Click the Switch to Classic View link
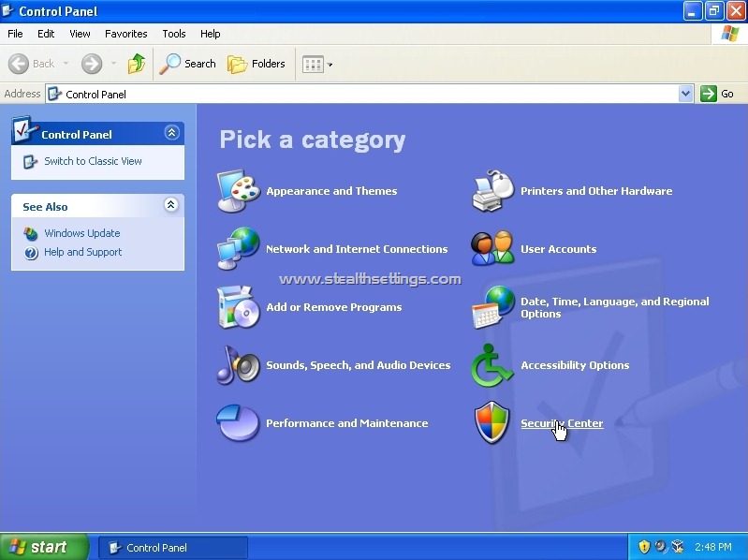This screenshot has width=748, height=560. [93, 161]
